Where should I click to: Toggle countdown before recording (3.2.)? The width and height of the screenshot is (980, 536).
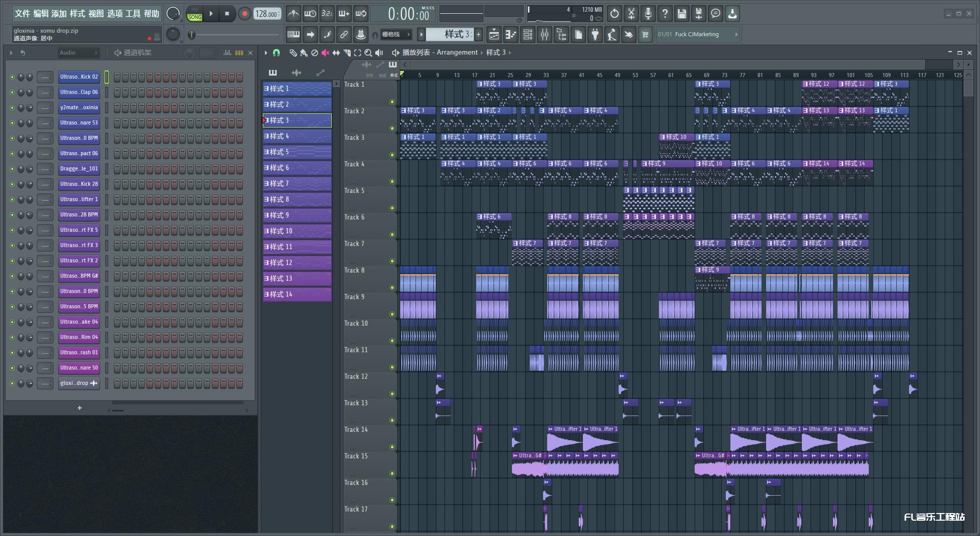pos(327,14)
